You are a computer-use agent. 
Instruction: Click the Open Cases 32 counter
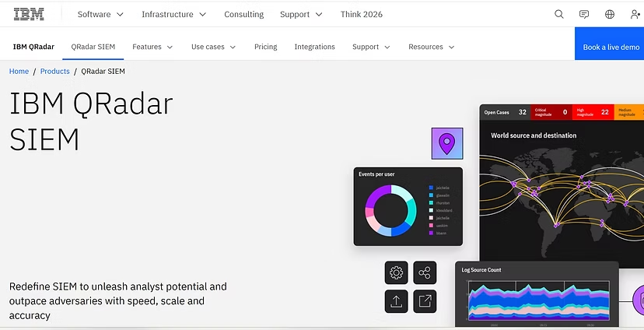(x=505, y=112)
